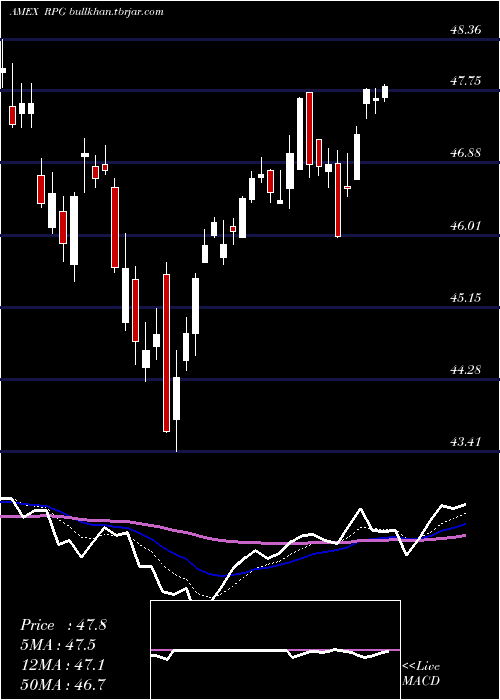Click the <<Live MACD label
This screenshot has width=500, height=700.
[x=421, y=674]
